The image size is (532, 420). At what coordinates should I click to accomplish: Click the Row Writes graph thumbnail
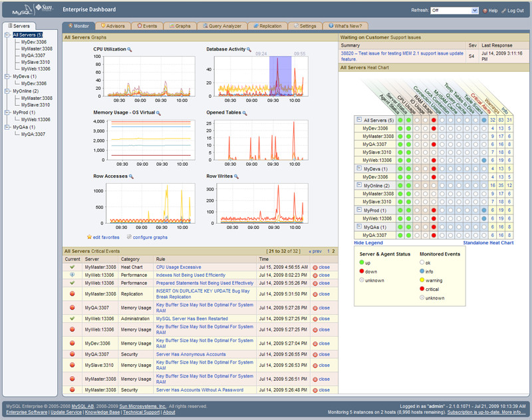[262, 204]
